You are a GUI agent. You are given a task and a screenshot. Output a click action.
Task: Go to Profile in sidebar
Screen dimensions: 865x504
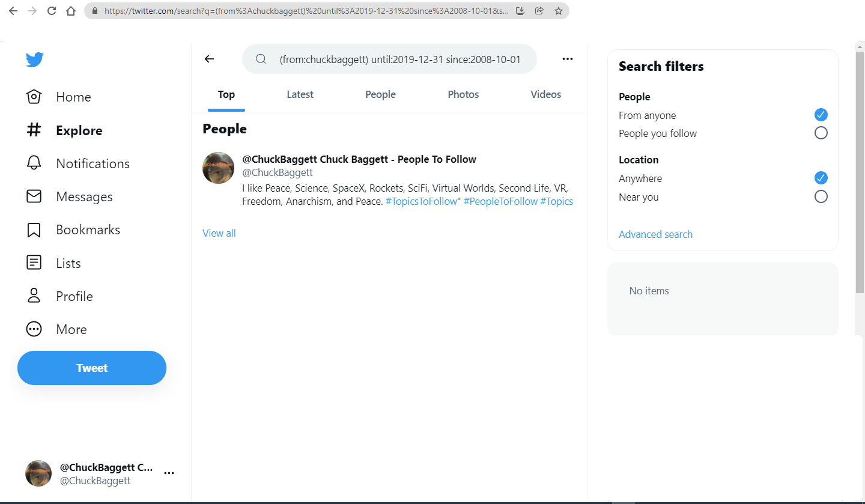(x=59, y=296)
